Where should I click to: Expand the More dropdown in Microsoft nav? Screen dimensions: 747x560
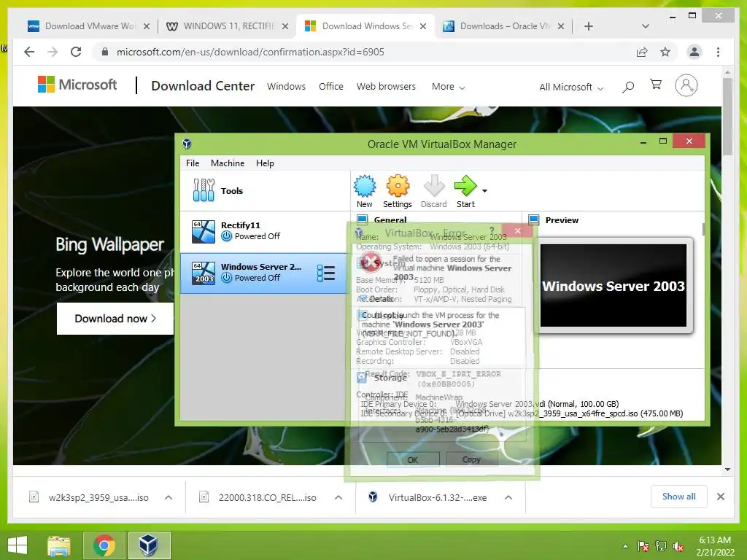click(x=449, y=87)
